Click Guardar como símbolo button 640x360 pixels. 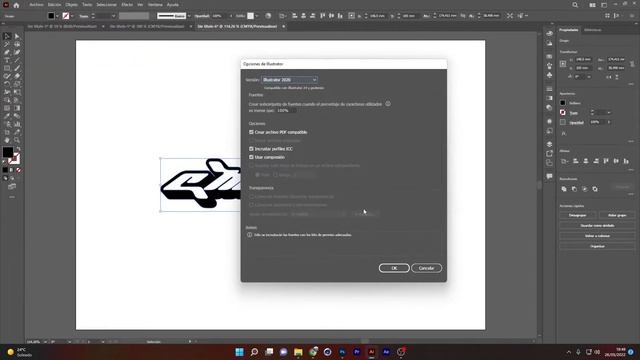(597, 226)
